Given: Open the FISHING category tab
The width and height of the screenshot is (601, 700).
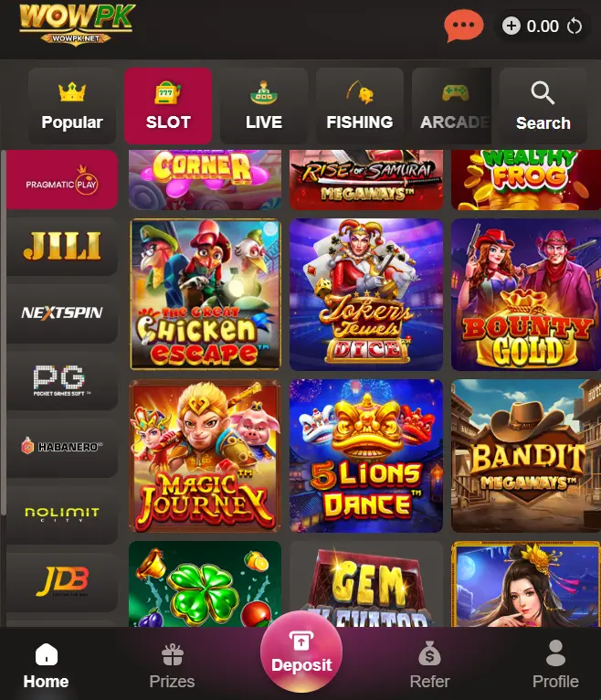Looking at the screenshot, I should coord(360,106).
